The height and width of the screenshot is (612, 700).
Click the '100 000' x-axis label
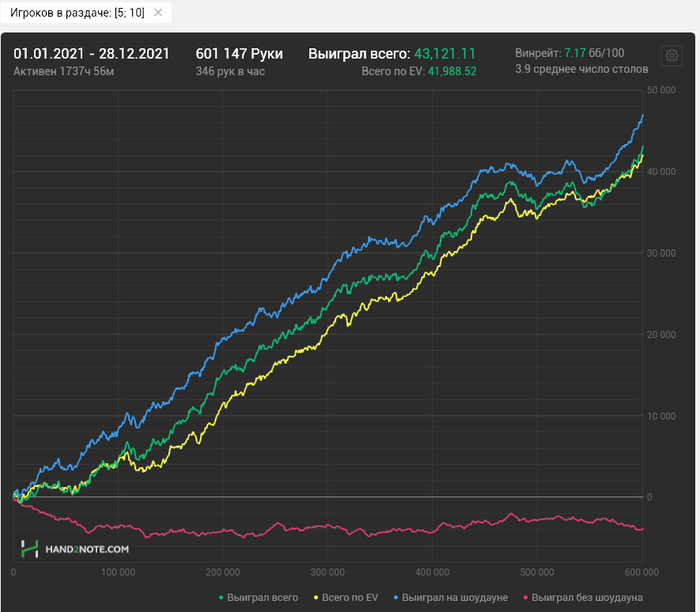[x=118, y=572]
